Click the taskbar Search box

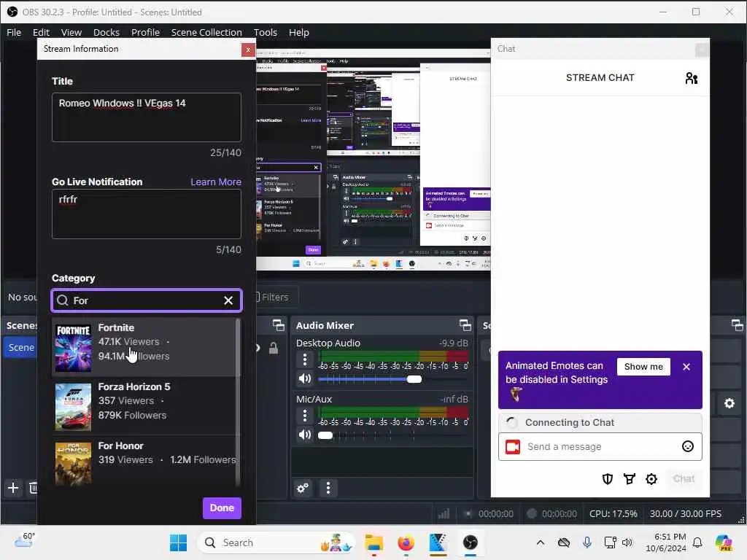click(x=276, y=542)
